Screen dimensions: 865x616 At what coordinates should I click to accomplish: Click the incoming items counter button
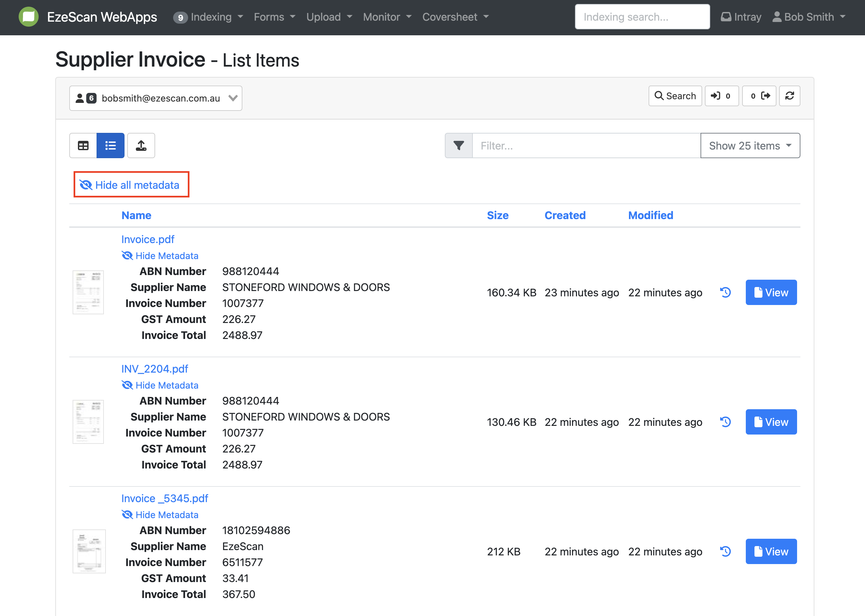coord(721,96)
